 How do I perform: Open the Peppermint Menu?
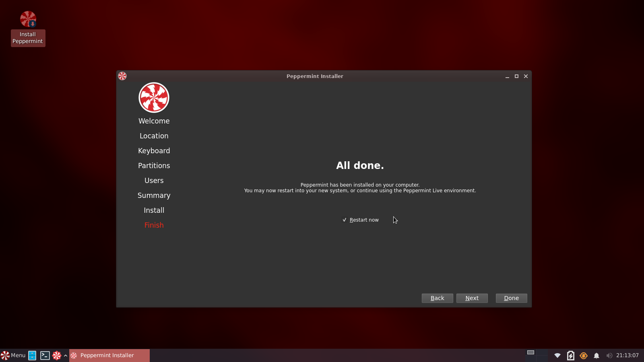click(14, 355)
